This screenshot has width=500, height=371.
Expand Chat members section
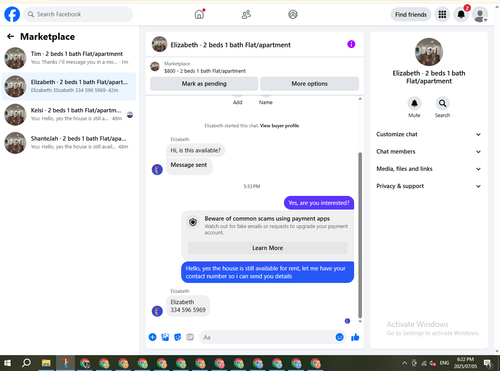[x=429, y=152]
